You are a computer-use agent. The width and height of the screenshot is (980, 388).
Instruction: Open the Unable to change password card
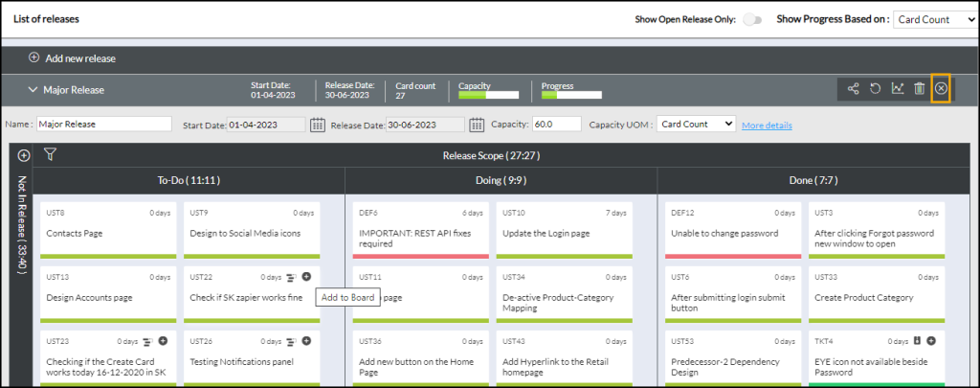click(733, 230)
